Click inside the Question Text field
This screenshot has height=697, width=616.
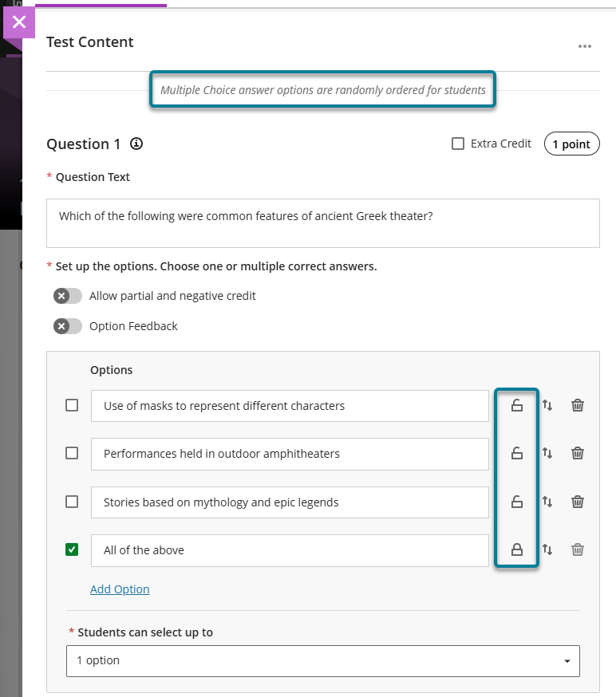(322, 222)
